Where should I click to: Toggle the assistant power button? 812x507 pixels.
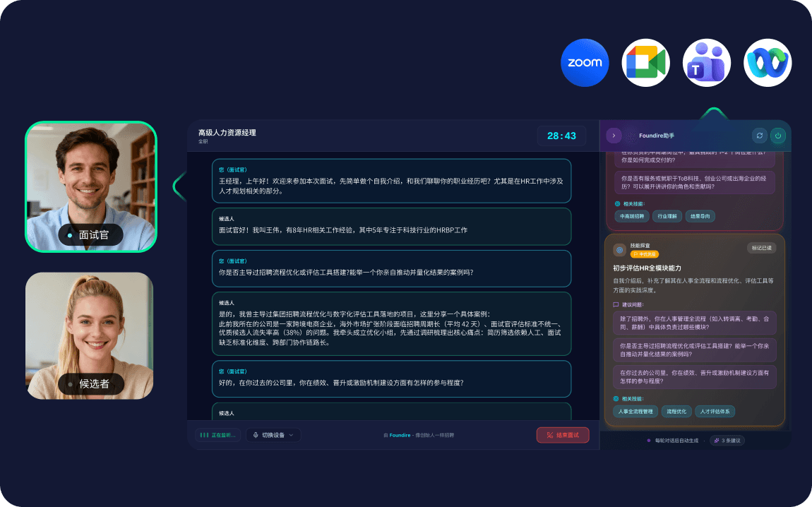pyautogui.click(x=778, y=136)
